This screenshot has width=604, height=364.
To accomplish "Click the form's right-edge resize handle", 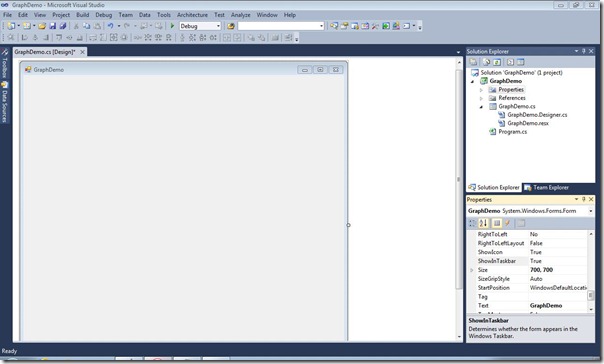I will pyautogui.click(x=348, y=225).
